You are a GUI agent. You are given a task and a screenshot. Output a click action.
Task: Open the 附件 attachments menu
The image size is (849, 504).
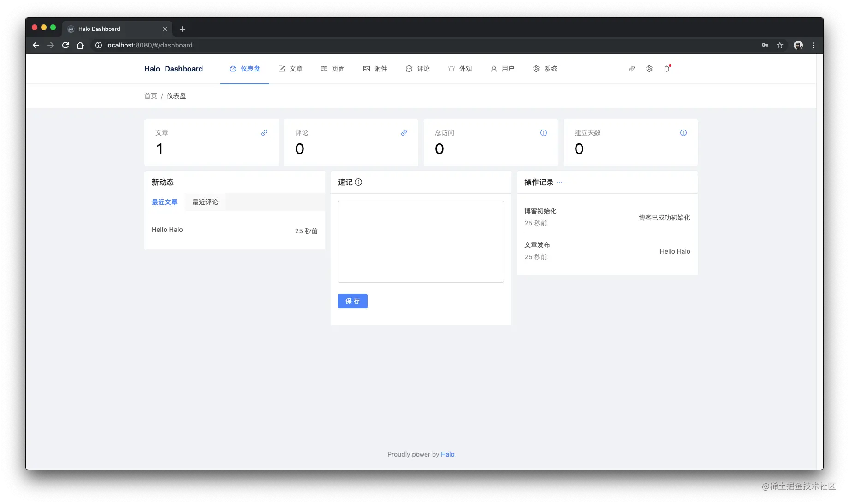pyautogui.click(x=375, y=69)
